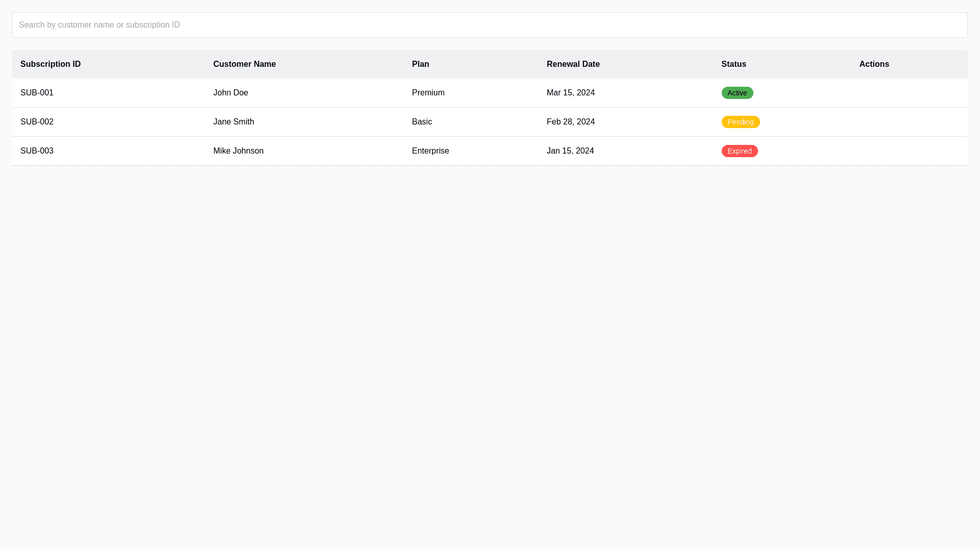Click subscription ID SUB-002

(x=37, y=122)
